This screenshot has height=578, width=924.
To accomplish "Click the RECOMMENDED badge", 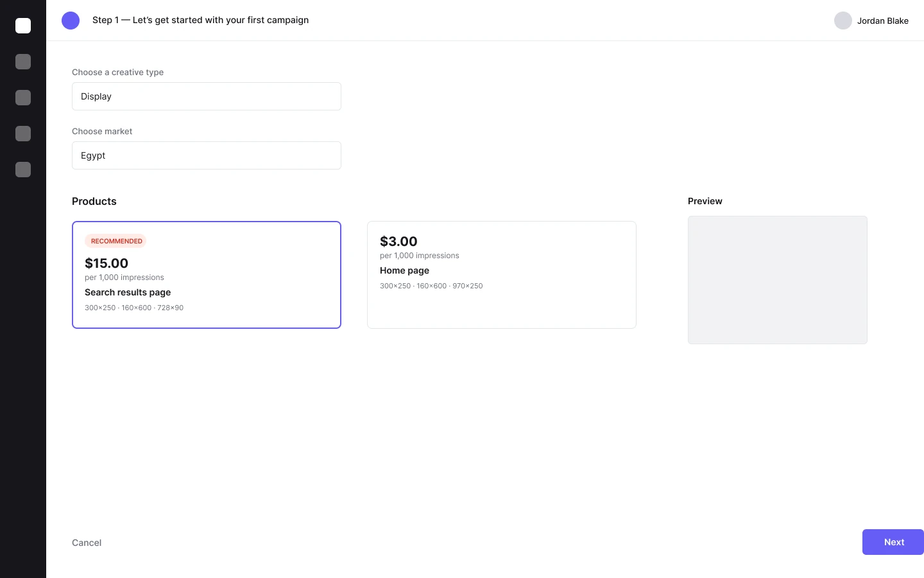I will (x=116, y=241).
